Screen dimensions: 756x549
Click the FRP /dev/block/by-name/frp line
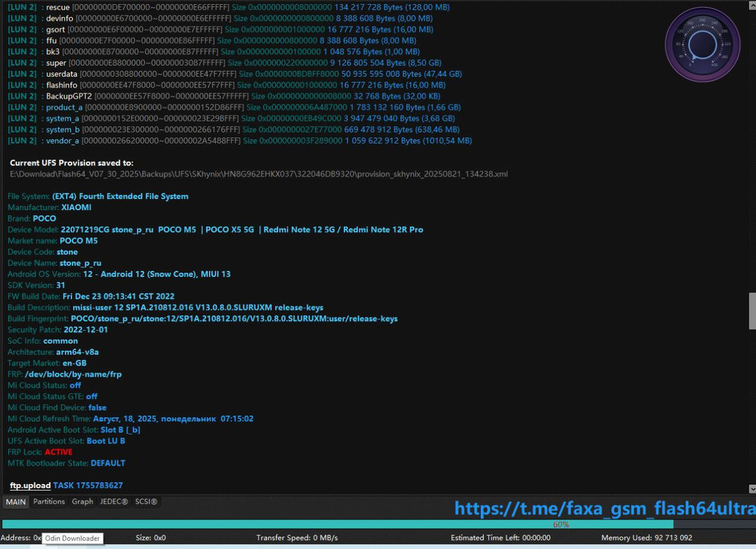65,373
